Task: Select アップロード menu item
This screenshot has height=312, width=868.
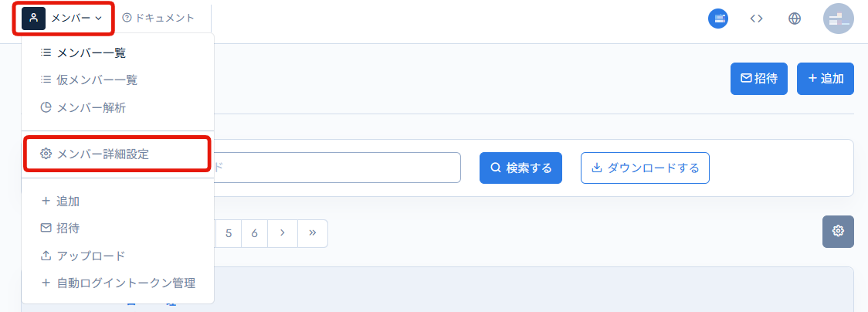Action: [90, 256]
